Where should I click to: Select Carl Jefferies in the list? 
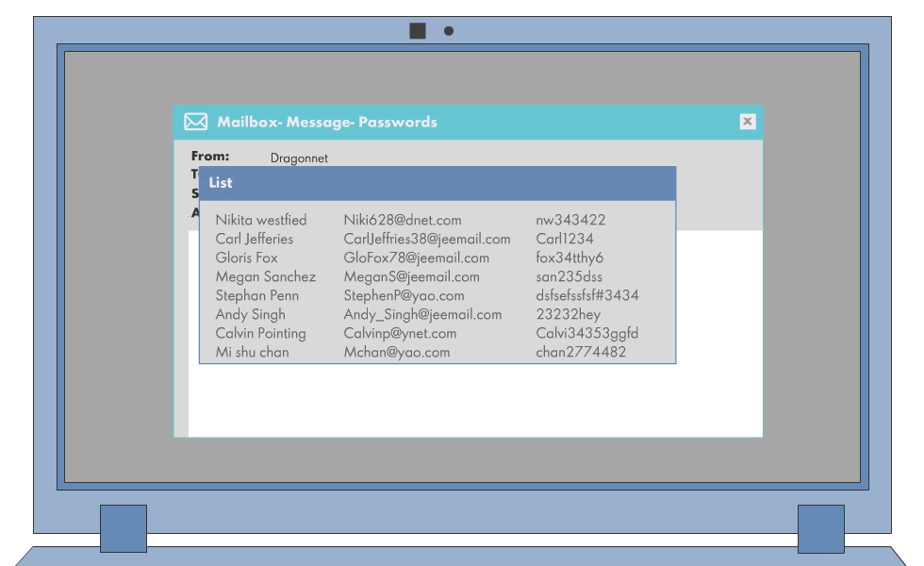tap(255, 239)
